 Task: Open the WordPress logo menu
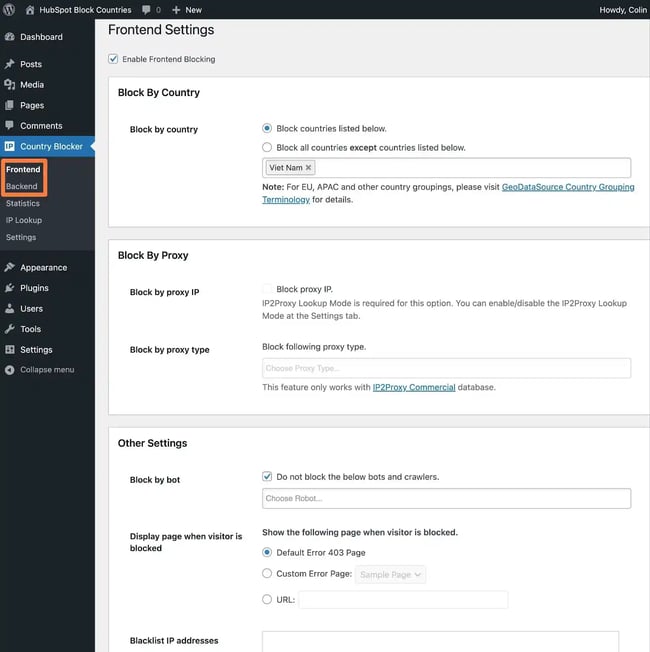[9, 10]
